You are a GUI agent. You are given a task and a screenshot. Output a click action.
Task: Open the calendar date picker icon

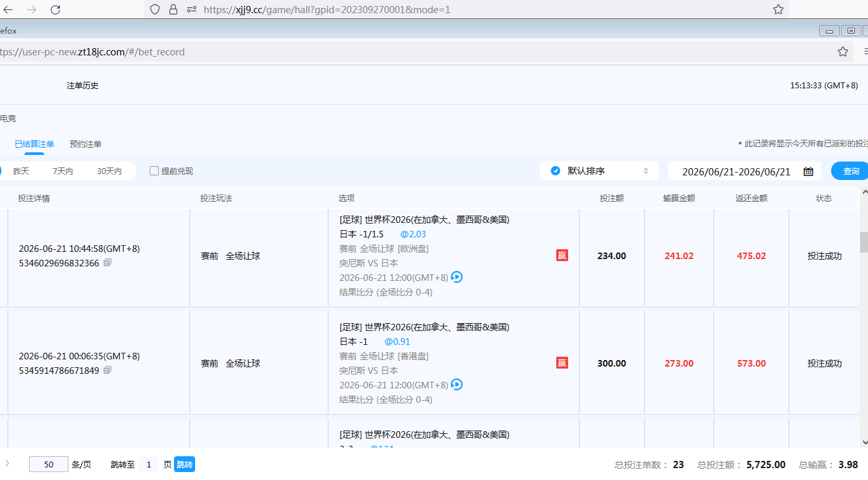(x=808, y=171)
